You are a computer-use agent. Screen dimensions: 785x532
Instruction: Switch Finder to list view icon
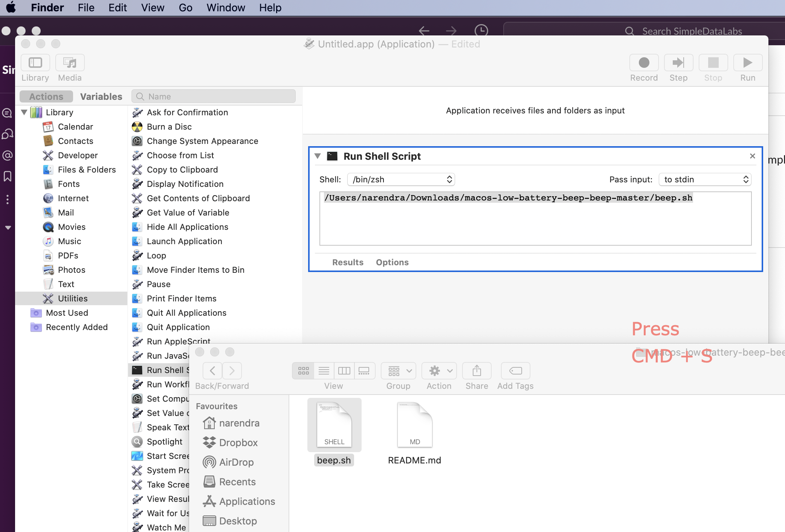point(324,371)
